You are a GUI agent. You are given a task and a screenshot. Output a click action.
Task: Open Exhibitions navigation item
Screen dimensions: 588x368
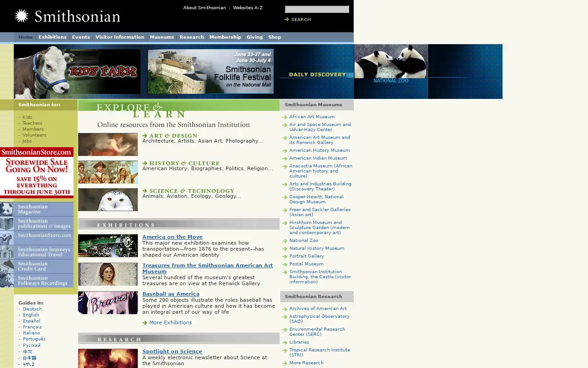pos(52,37)
